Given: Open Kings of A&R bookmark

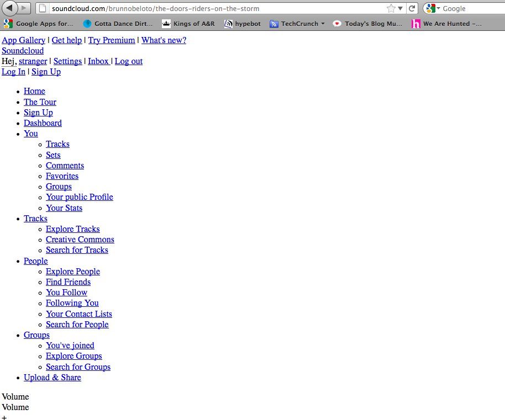Looking at the screenshot, I should click(188, 24).
